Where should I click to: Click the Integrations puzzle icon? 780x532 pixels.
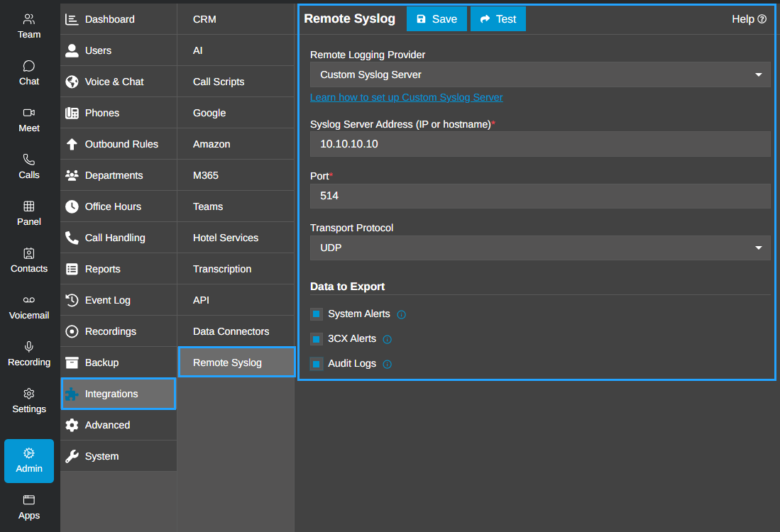[x=72, y=394]
